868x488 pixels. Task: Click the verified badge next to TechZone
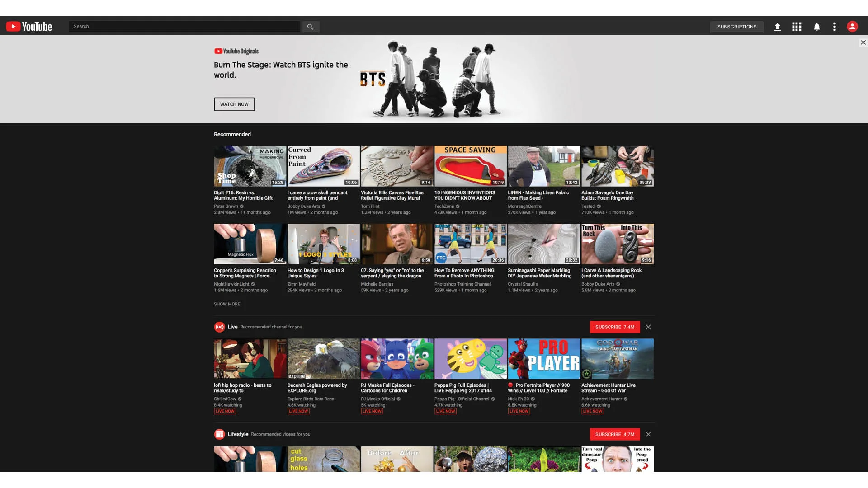(458, 206)
